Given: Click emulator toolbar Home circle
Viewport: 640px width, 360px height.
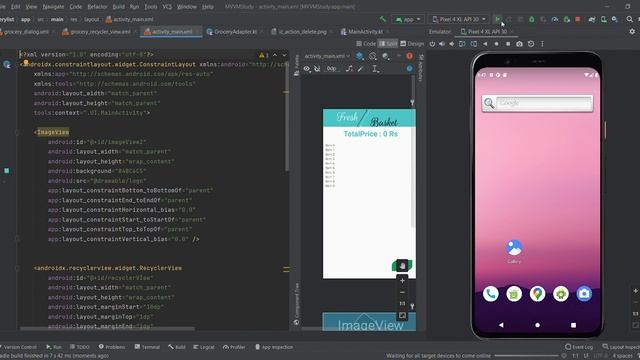Looking at the screenshot, I should point(496,44).
